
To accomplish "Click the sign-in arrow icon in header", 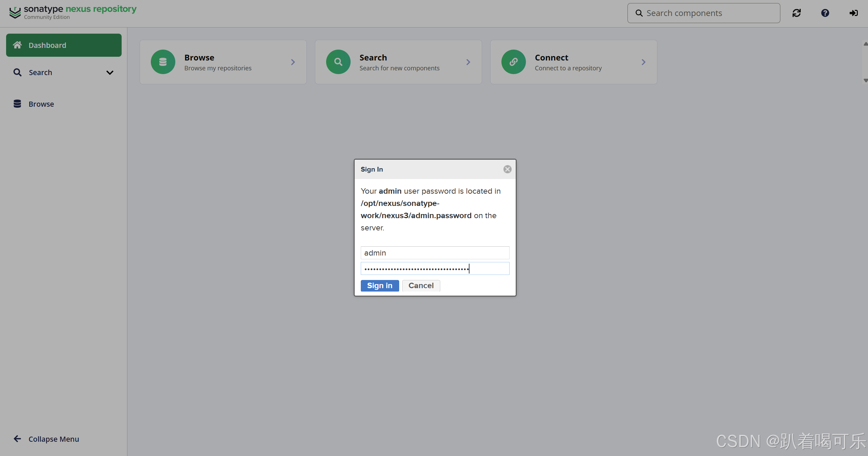I will pyautogui.click(x=854, y=13).
